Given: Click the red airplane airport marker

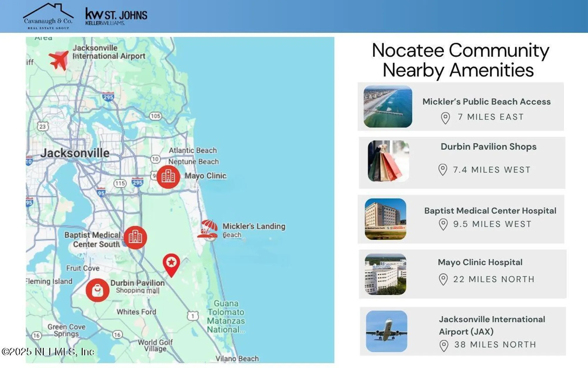Looking at the screenshot, I should 59,60.
